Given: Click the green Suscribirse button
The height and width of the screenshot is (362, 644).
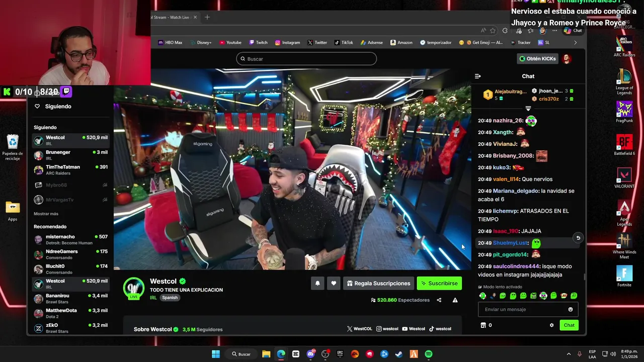Looking at the screenshot, I should point(439,284).
